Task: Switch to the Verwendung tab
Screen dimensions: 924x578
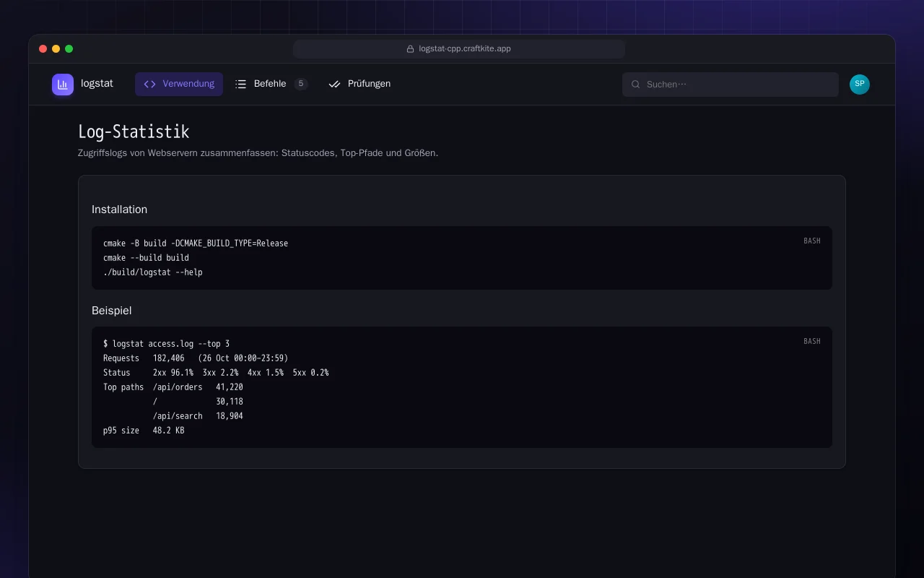Action: tap(179, 84)
